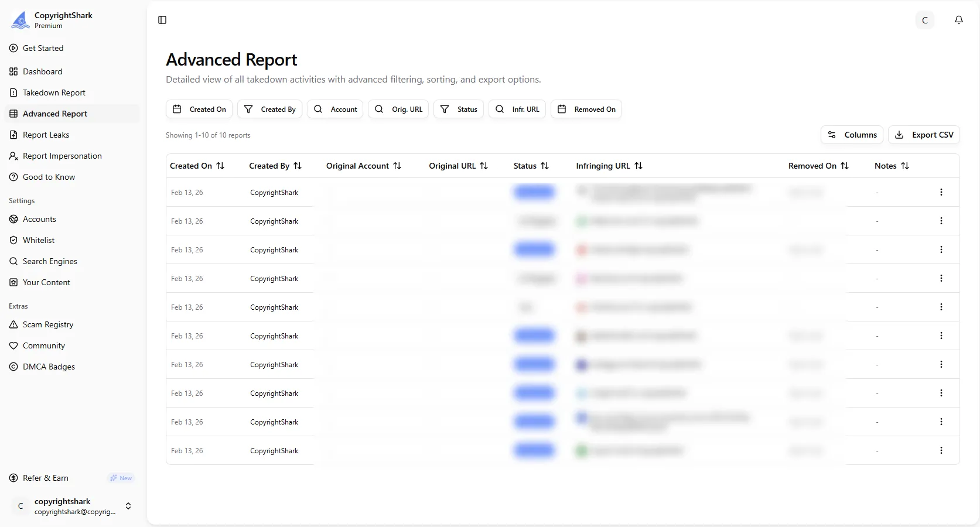Select the Search Engines magnifier icon
This screenshot has width=980, height=527.
13,261
